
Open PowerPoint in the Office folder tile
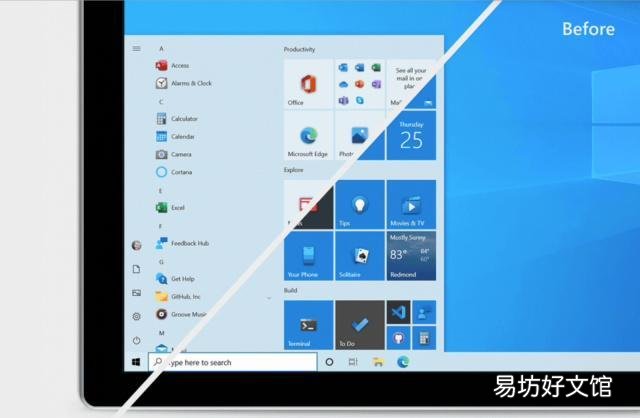360,84
